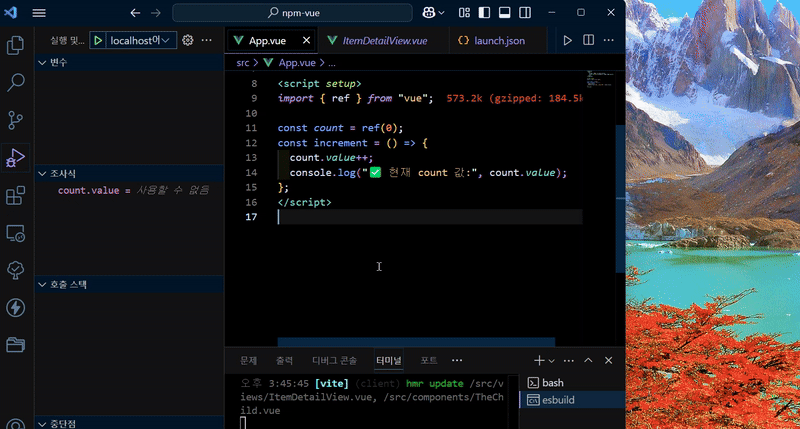
Task: Maximize the panel with up chevron
Action: tap(588, 360)
